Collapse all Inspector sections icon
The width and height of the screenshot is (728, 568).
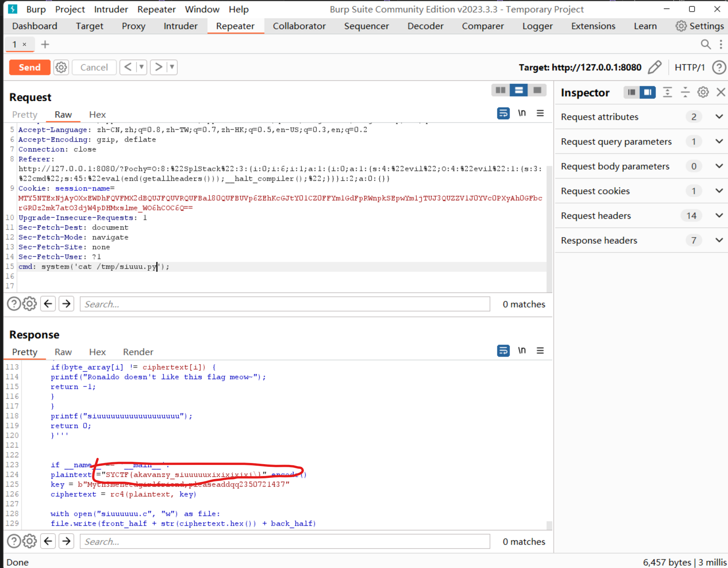click(685, 92)
